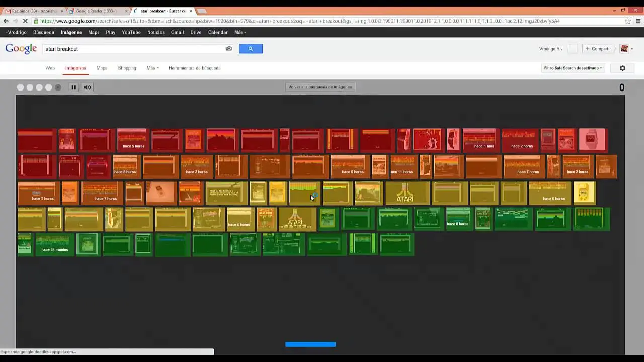Expand the Más dropdown under the search box
Screen dimensions: 644x362
(x=152, y=68)
